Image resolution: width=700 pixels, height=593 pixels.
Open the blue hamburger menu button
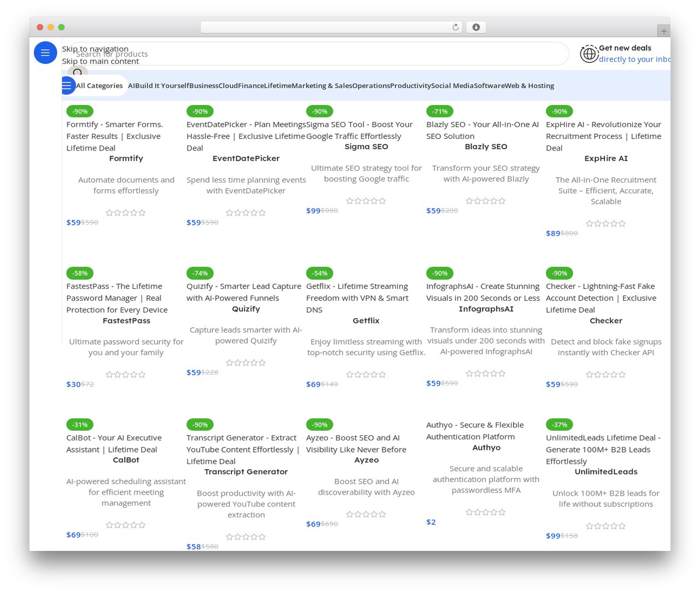[45, 53]
